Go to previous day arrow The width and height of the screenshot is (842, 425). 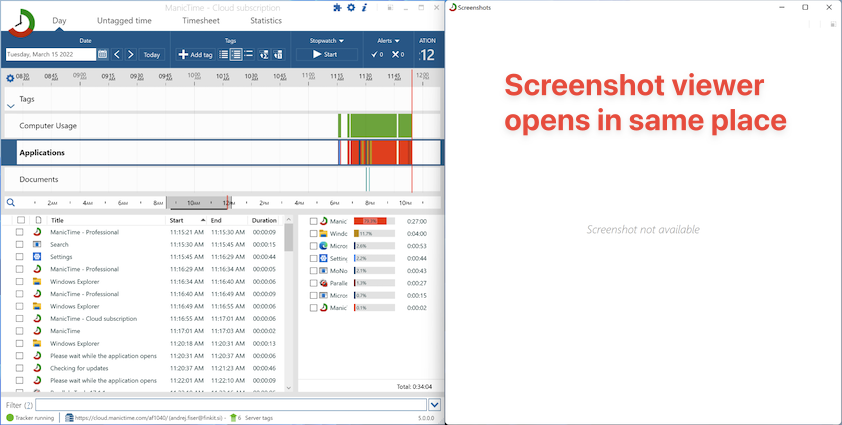tap(117, 54)
